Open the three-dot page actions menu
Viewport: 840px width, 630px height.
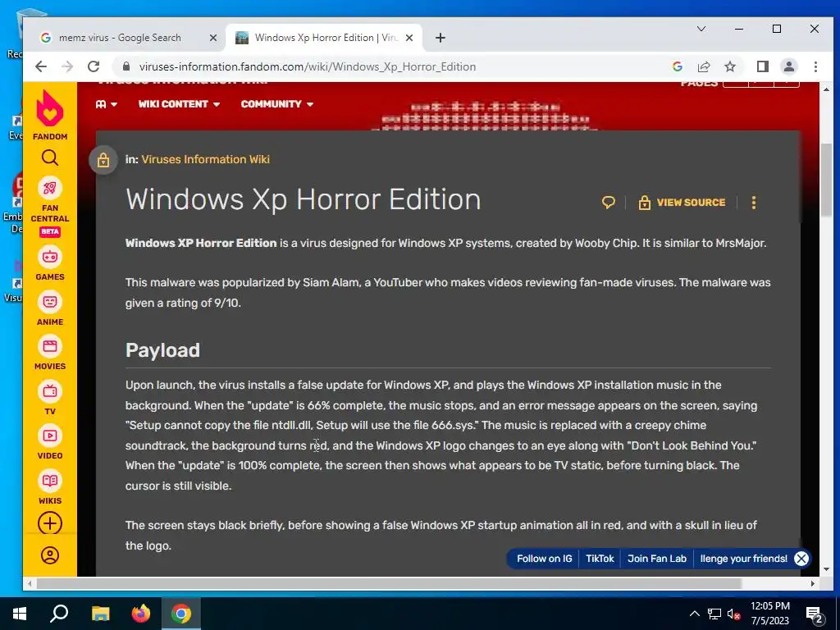[x=754, y=203]
